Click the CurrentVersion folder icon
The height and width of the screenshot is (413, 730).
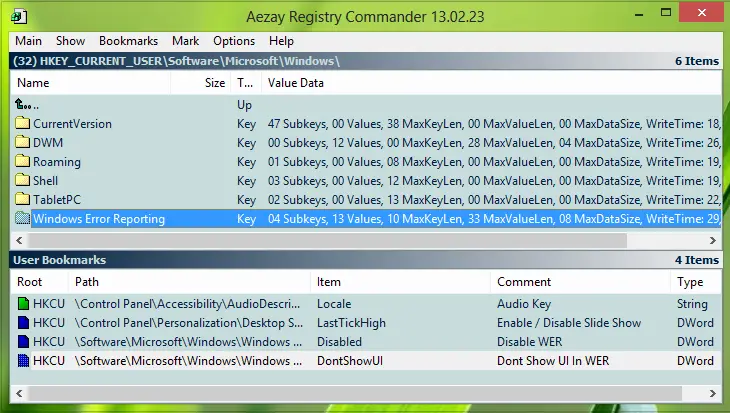pyautogui.click(x=22, y=123)
